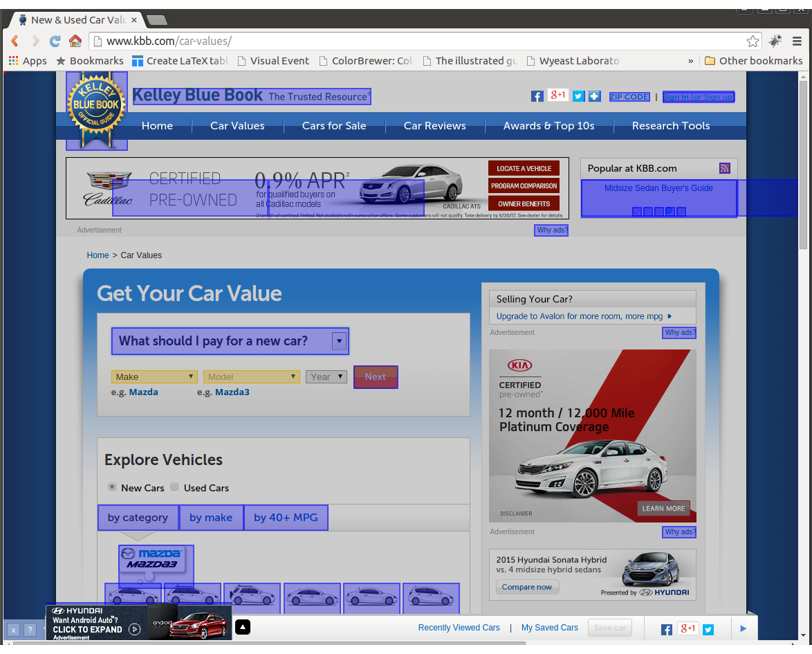This screenshot has width=812, height=654.
Task: Switch to the 'by category' tab
Action: coord(138,518)
